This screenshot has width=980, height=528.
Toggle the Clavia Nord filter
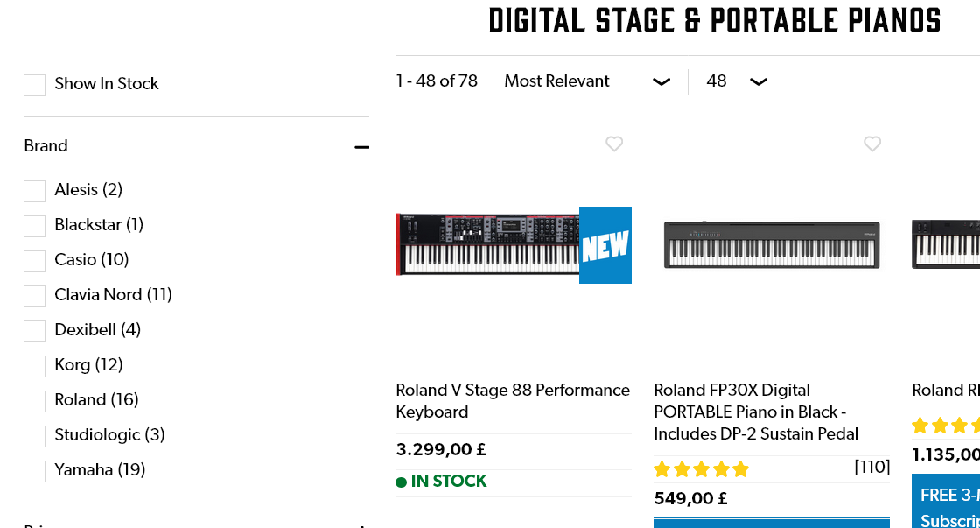click(x=35, y=296)
